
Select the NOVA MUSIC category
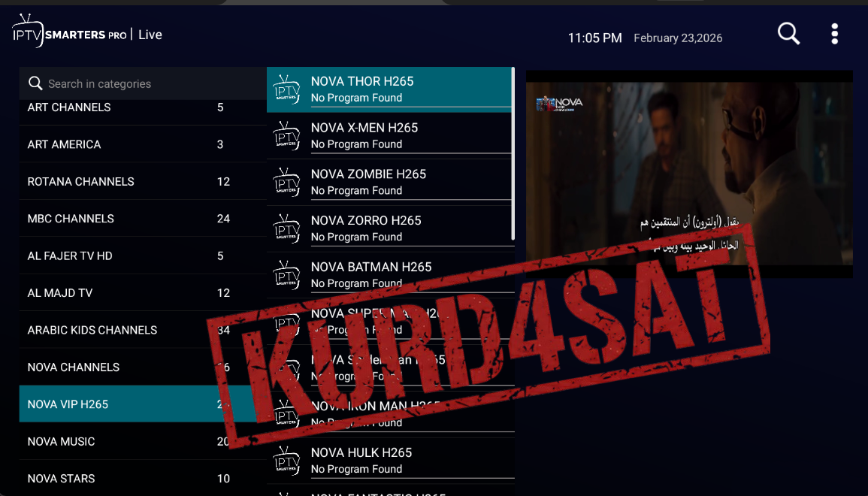click(x=143, y=441)
